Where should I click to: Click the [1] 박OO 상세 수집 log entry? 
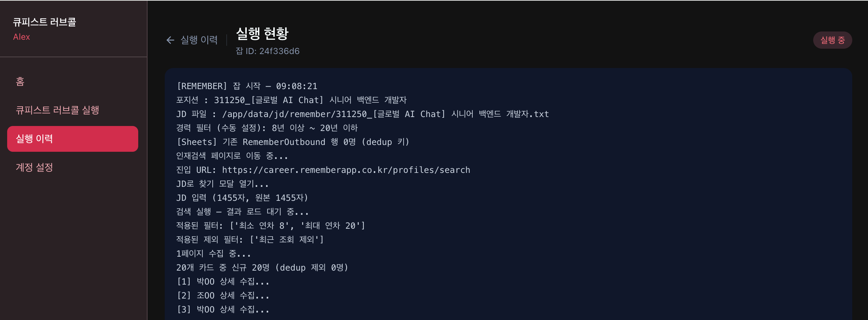[x=223, y=282]
